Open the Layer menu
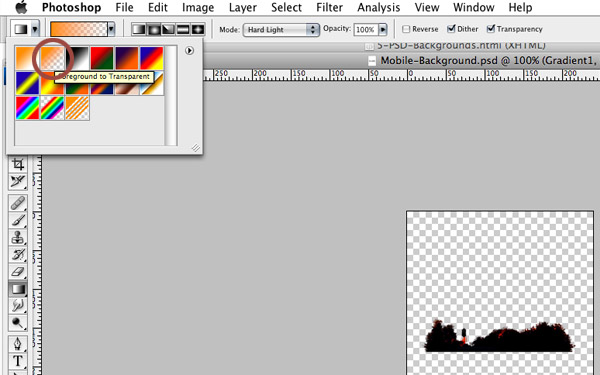The width and height of the screenshot is (600, 375). tap(243, 7)
